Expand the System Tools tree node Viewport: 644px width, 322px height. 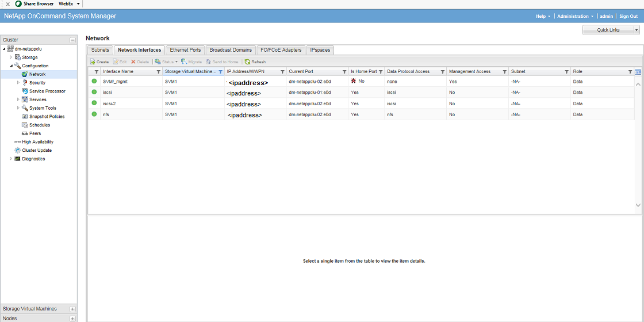[x=18, y=108]
